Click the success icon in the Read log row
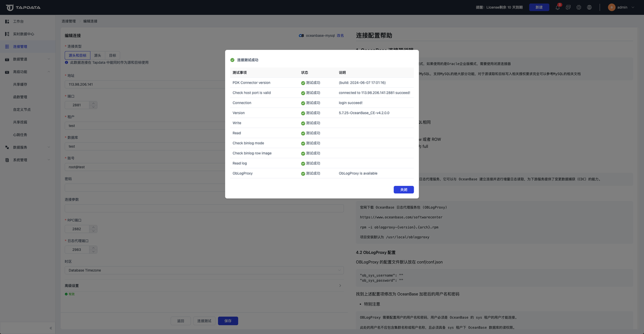The height and width of the screenshot is (334, 644). click(x=303, y=163)
